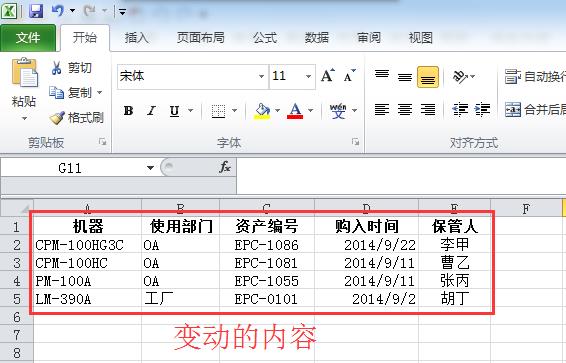Expand the Name Box dropdown arrow
Screen dimensions: 566x363
(x=150, y=168)
